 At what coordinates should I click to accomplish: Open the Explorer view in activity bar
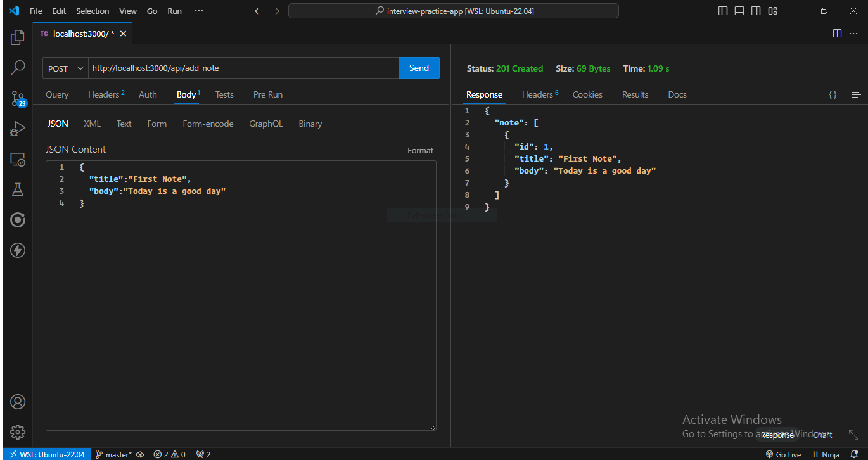click(x=18, y=37)
